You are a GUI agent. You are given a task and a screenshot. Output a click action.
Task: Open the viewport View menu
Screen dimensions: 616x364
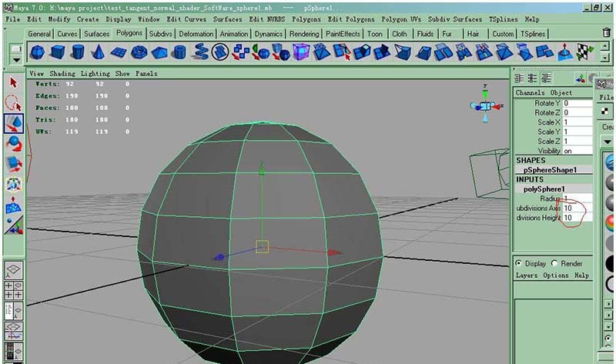(36, 73)
